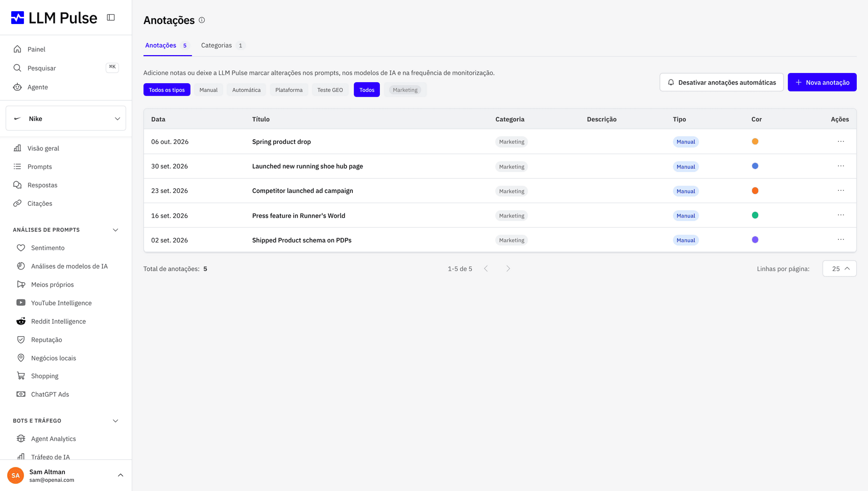Open Agent Analytics menu item
Viewport: 868px width, 491px height.
[x=54, y=438]
